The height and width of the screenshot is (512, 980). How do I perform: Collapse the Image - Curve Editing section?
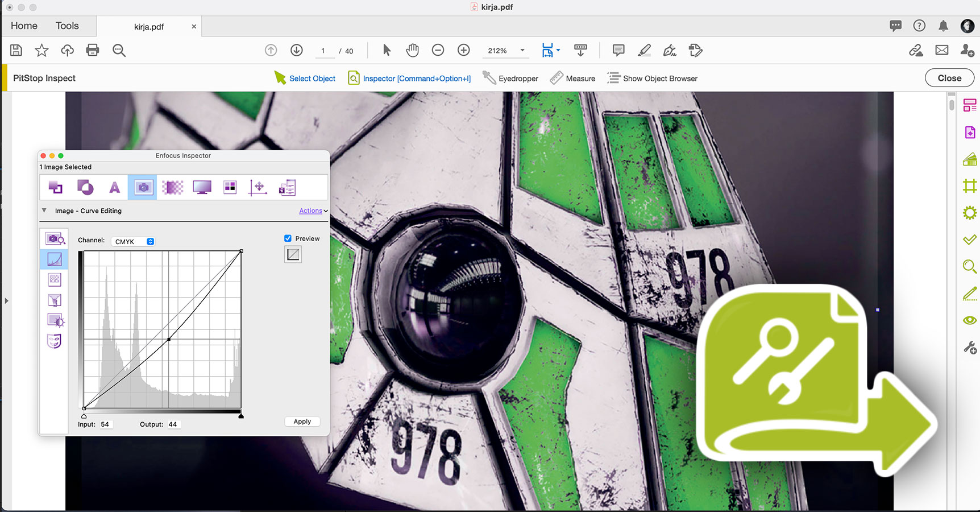click(x=44, y=210)
